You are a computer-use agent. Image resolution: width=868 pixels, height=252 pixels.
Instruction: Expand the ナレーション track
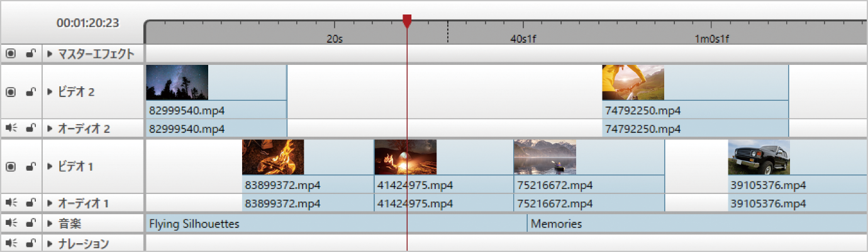click(50, 244)
